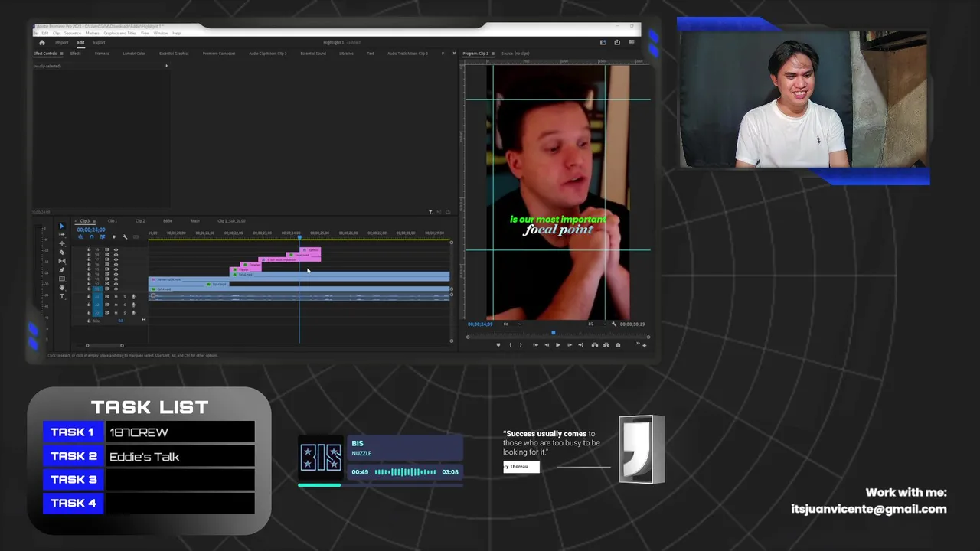
Task: Click the Quick Export share icon
Action: pyautogui.click(x=617, y=42)
